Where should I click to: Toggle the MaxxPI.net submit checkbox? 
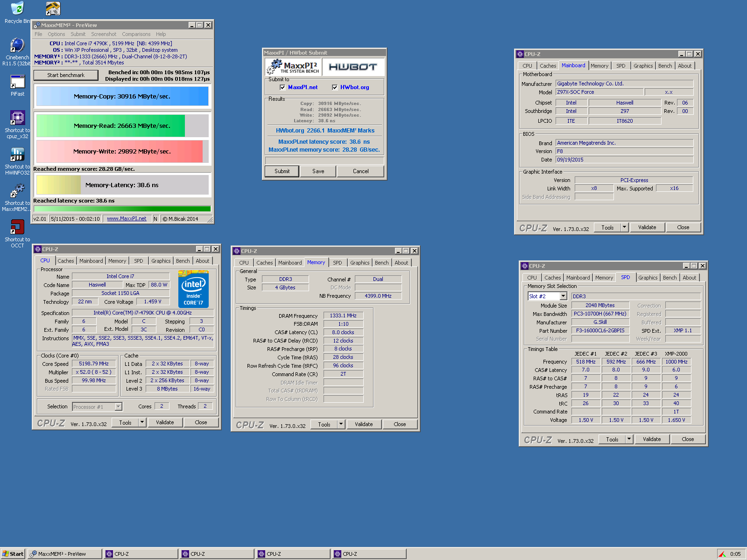[x=282, y=87]
